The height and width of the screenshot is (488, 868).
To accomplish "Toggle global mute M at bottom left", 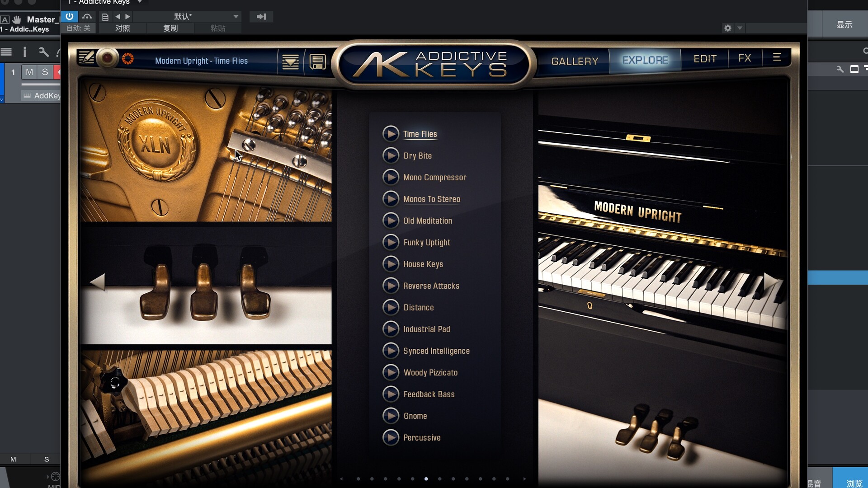I will (x=13, y=459).
